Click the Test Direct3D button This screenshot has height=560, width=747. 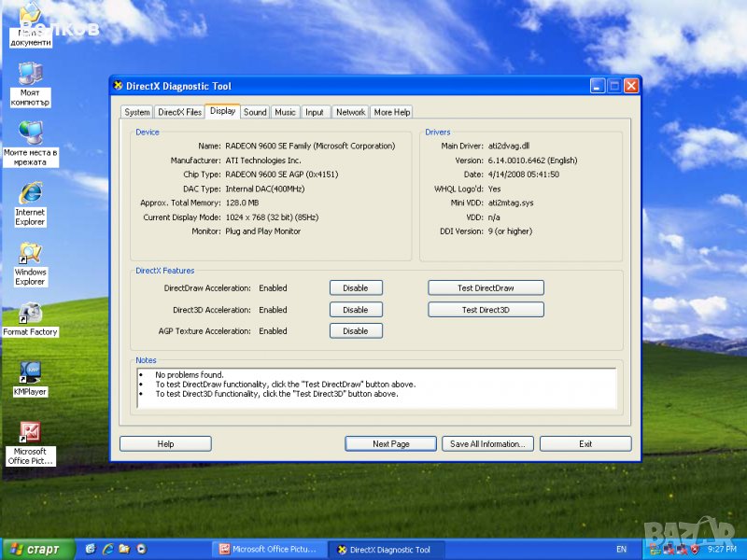click(x=486, y=310)
